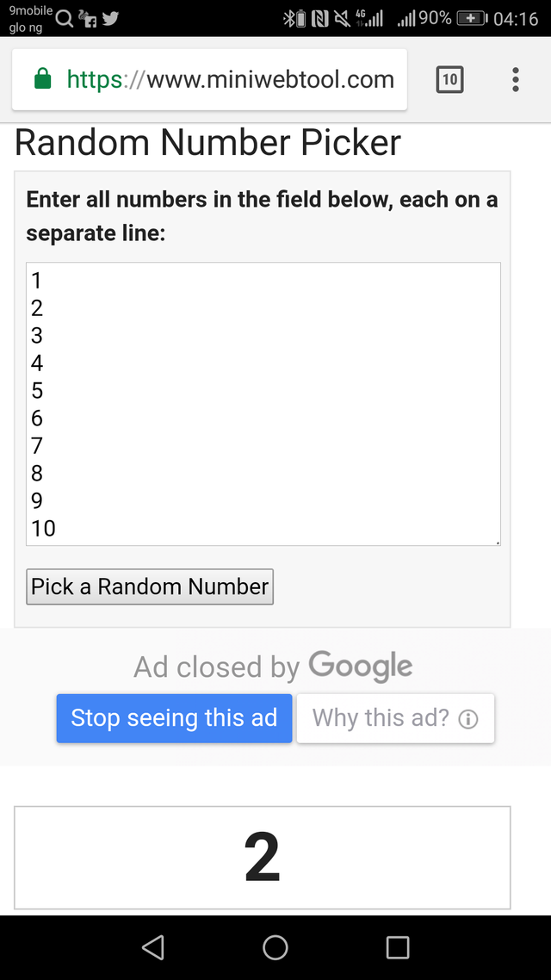Open recent apps with the square button
Viewport: 551px width, 980px height.
click(397, 947)
